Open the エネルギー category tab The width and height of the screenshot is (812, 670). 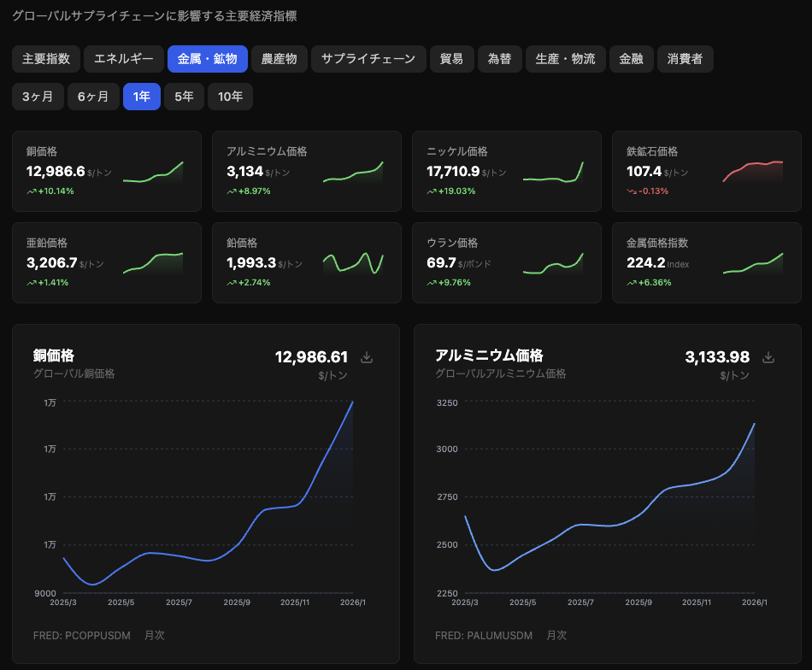[124, 59]
